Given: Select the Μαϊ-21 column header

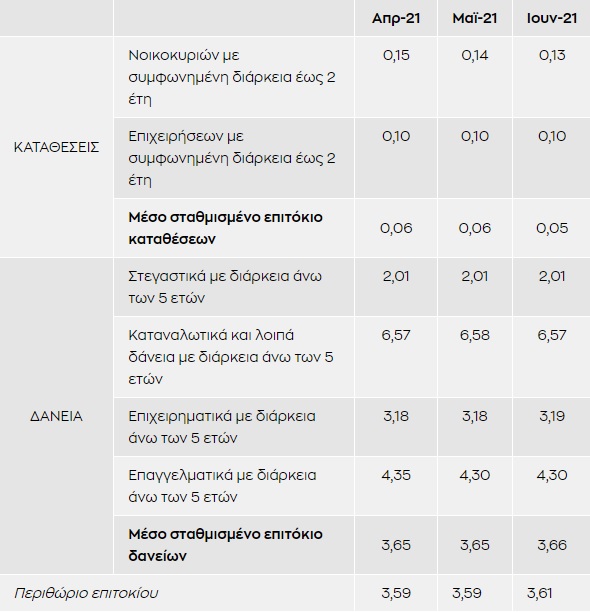Looking at the screenshot, I should (474, 18).
